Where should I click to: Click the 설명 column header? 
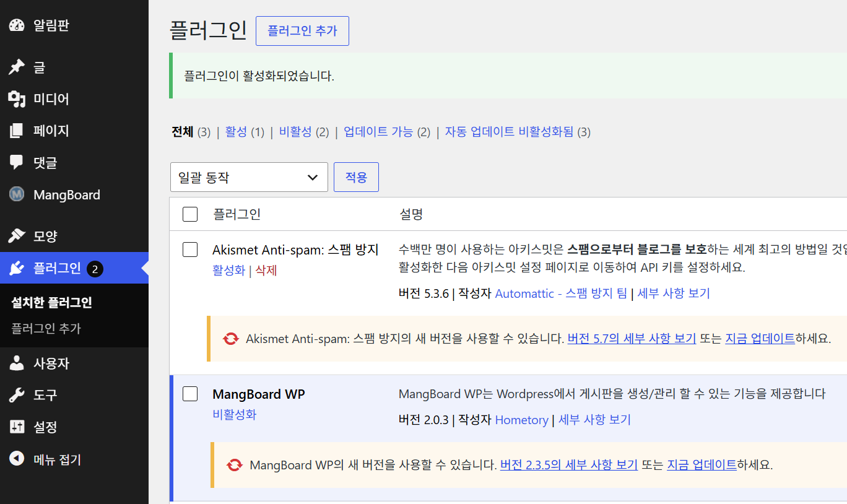click(x=411, y=214)
